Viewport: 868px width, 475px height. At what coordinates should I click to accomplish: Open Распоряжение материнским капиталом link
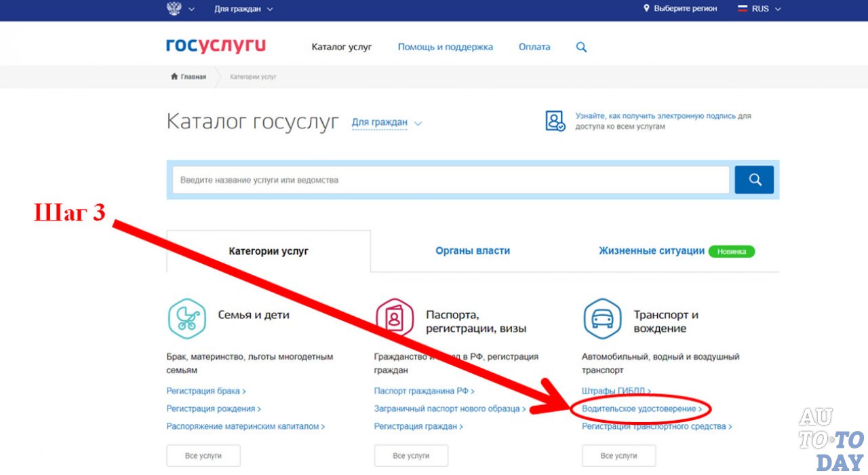[x=245, y=426]
